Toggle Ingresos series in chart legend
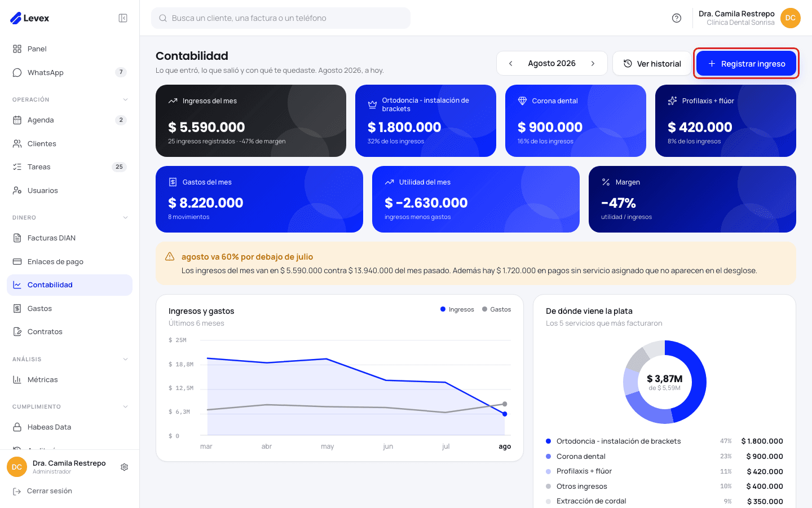The width and height of the screenshot is (812, 508). pyautogui.click(x=457, y=309)
